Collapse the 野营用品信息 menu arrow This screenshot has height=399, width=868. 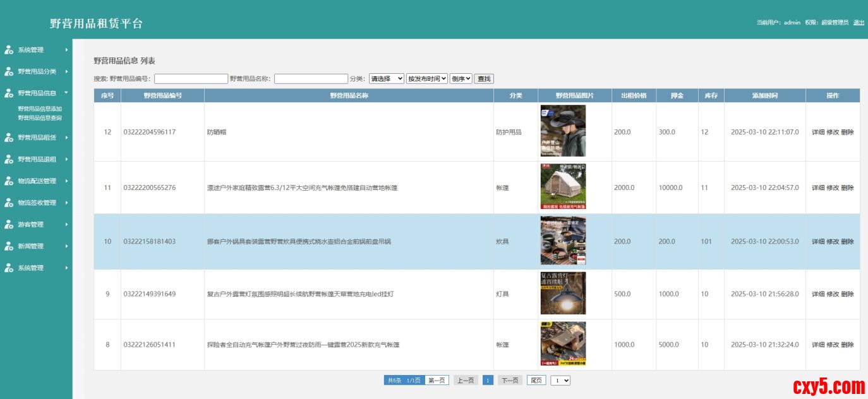point(66,93)
